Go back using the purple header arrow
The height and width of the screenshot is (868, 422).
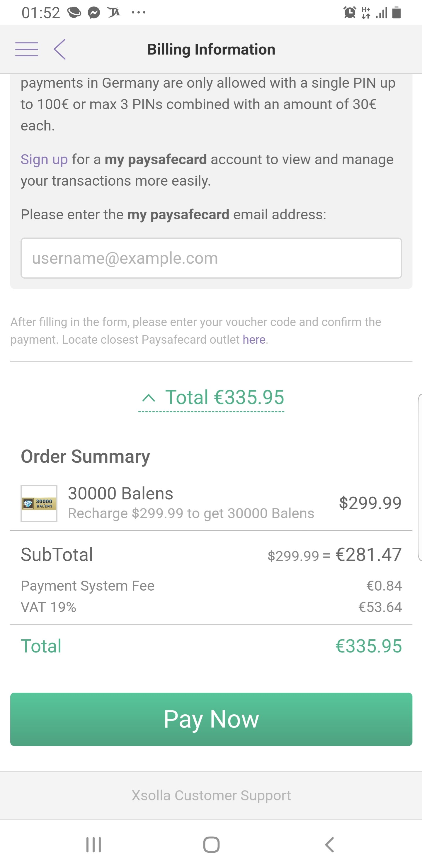(60, 49)
